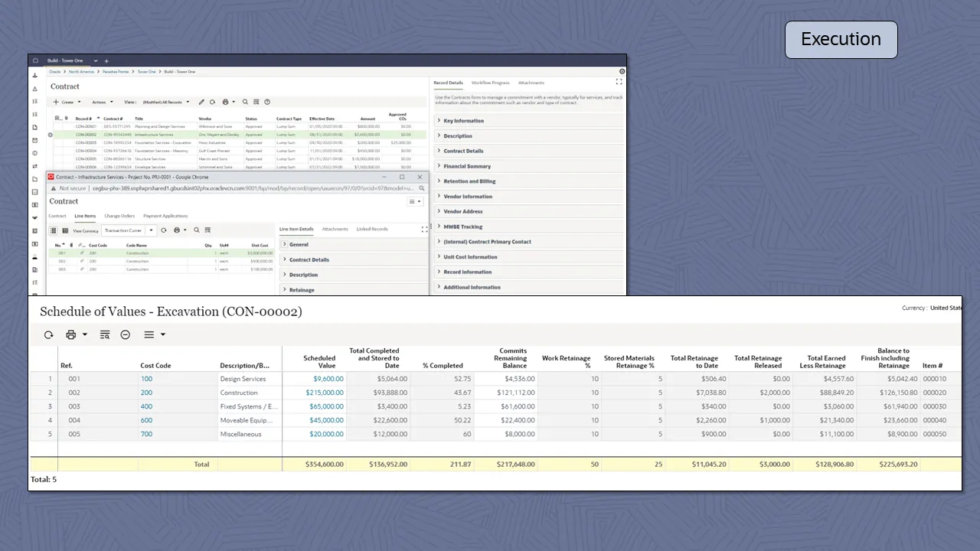The width and height of the screenshot is (980, 551).
Task: Switch to the Workflow Progress tab
Action: 490,83
